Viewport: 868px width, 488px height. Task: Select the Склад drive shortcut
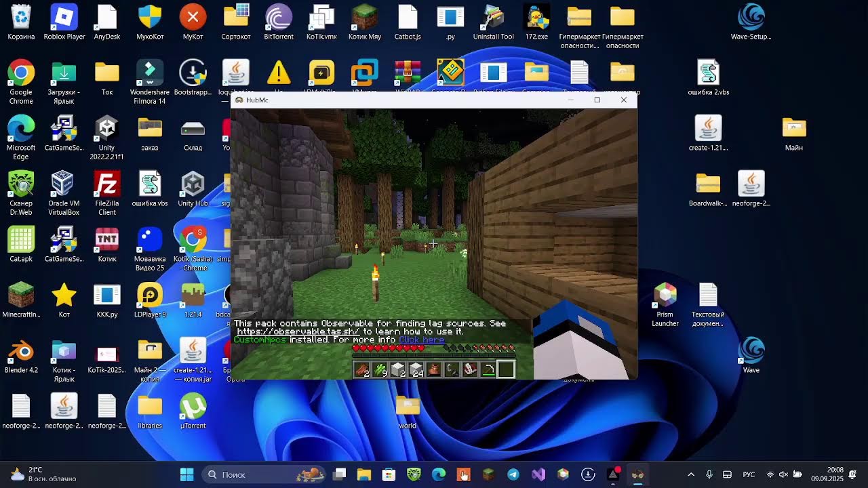(x=193, y=134)
